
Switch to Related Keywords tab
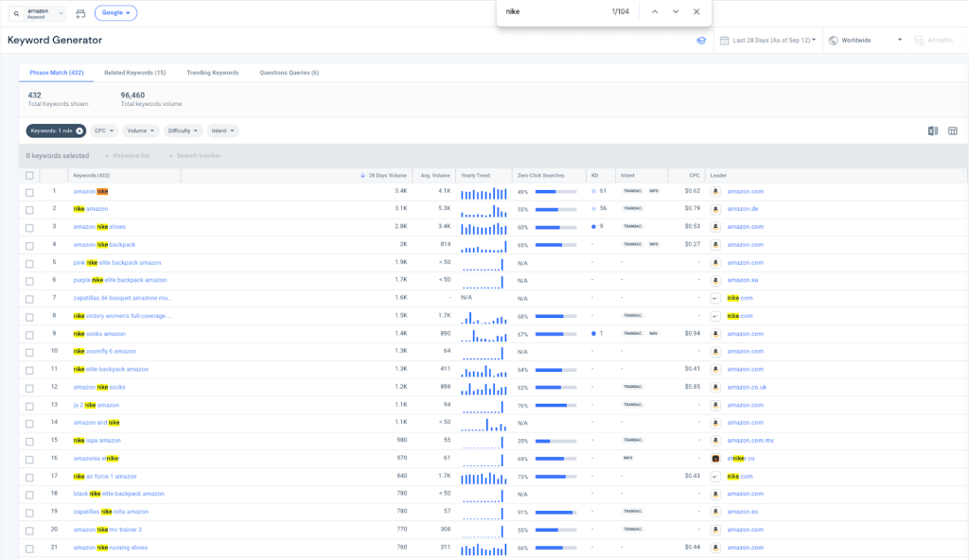tap(135, 73)
